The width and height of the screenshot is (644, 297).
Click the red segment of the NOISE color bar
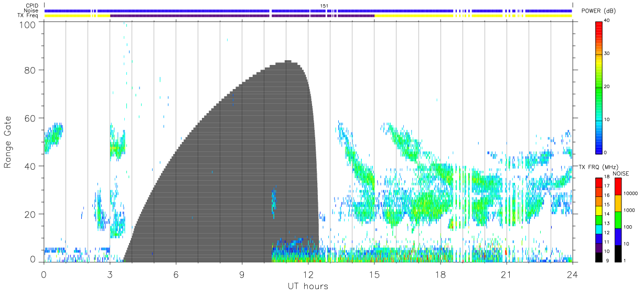click(x=618, y=186)
